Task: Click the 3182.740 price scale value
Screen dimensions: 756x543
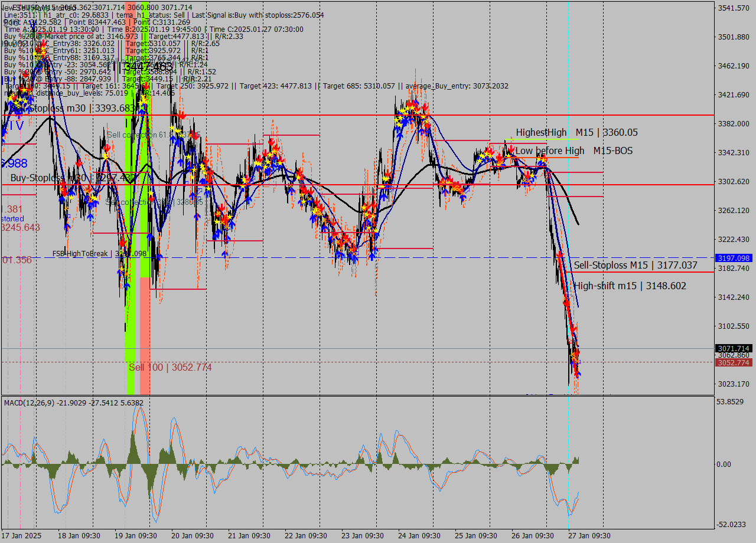Action: pyautogui.click(x=733, y=268)
